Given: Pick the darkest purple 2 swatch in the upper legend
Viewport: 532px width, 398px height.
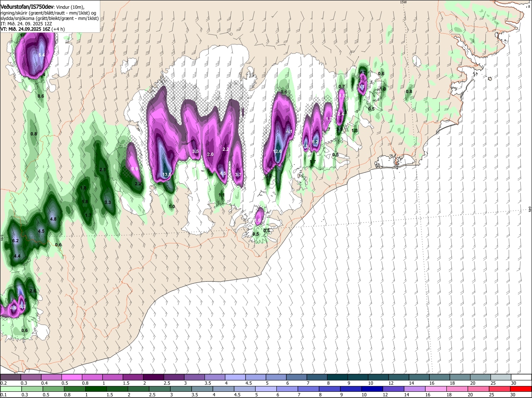Looking at the screenshot, I should [x=153, y=377].
